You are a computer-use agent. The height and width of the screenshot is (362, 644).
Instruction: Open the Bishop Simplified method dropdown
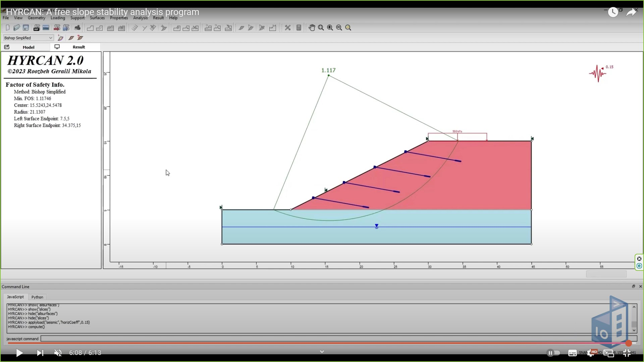28,38
